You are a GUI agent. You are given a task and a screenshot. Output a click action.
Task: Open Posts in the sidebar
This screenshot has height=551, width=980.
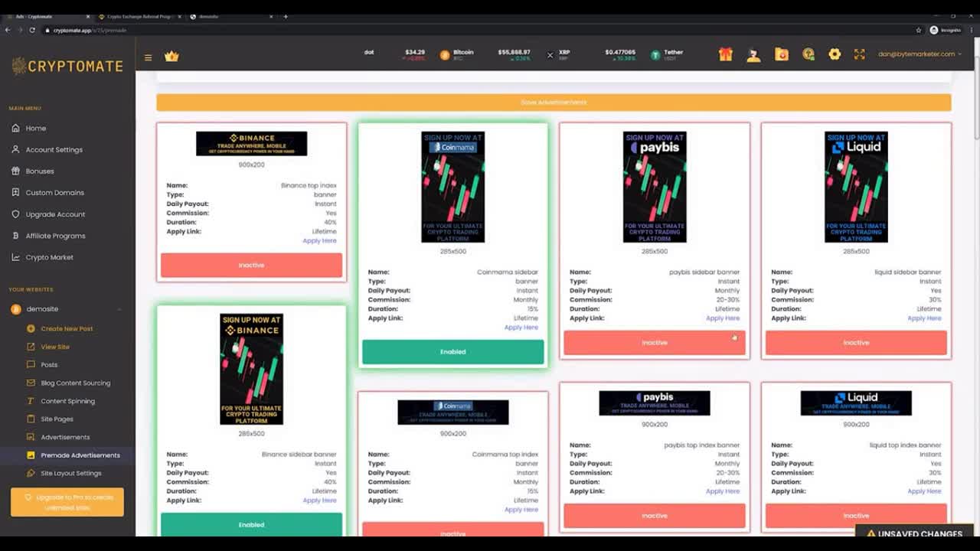point(49,365)
